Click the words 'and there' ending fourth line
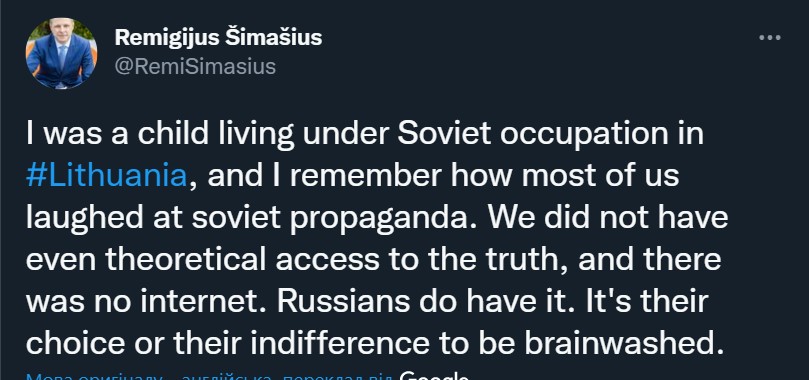The image size is (809, 380). point(650,260)
